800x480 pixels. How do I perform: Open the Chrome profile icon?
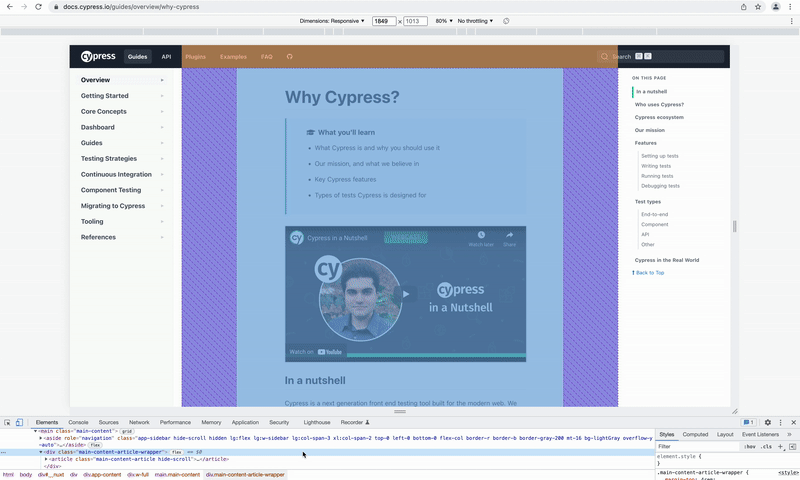click(x=776, y=7)
